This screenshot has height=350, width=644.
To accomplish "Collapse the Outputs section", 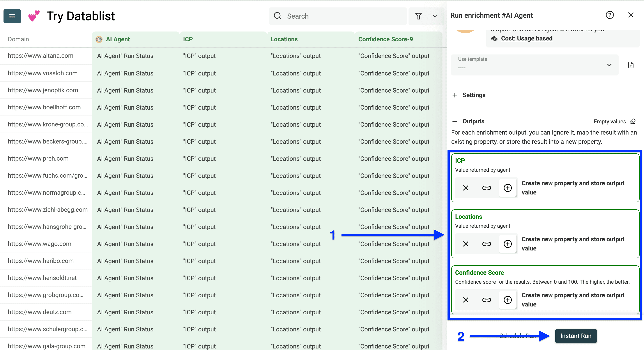I will [x=455, y=121].
